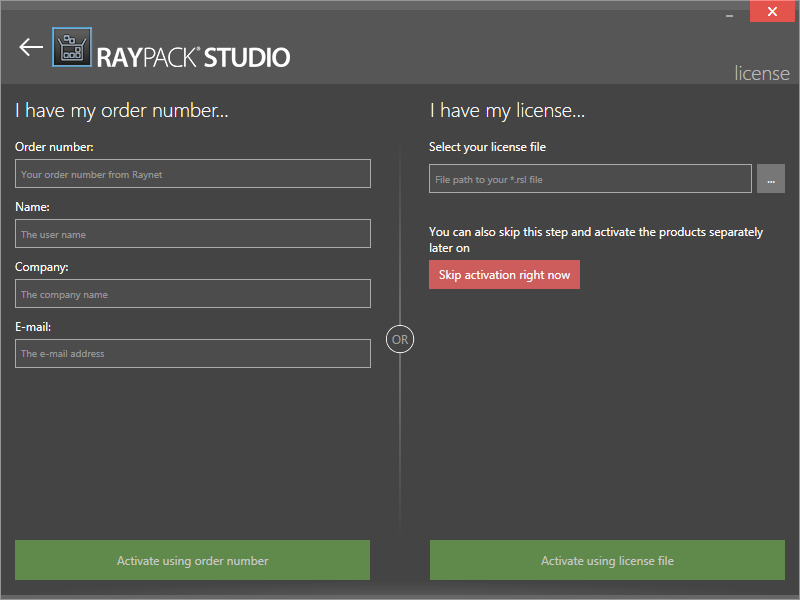Click the RAYPACK STUDIO title text
The image size is (800, 600).
click(x=193, y=57)
